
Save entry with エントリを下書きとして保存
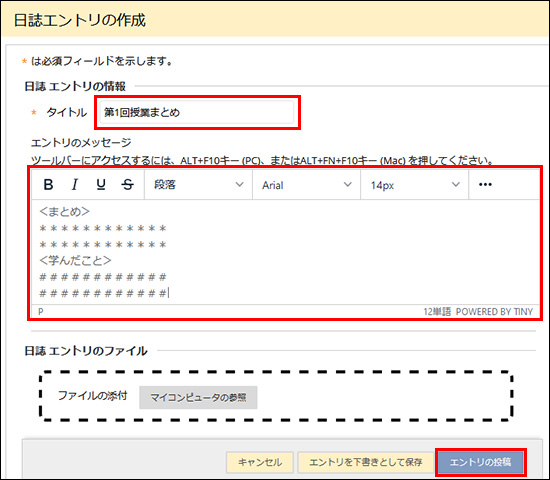pos(366,462)
